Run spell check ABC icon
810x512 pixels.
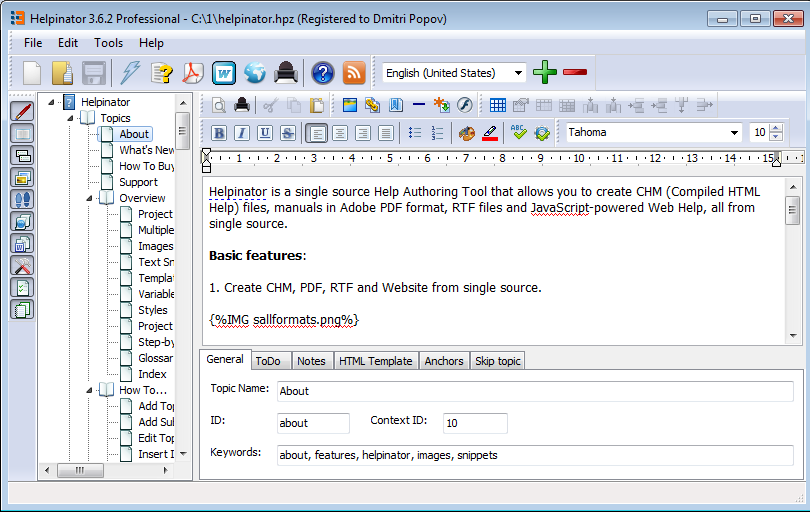[518, 133]
